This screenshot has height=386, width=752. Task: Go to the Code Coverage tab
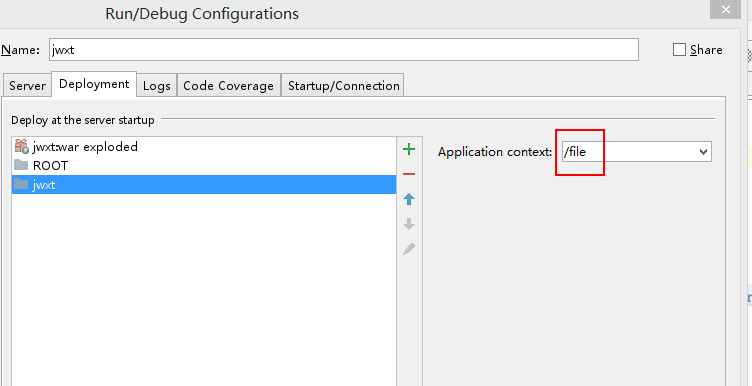(x=228, y=86)
